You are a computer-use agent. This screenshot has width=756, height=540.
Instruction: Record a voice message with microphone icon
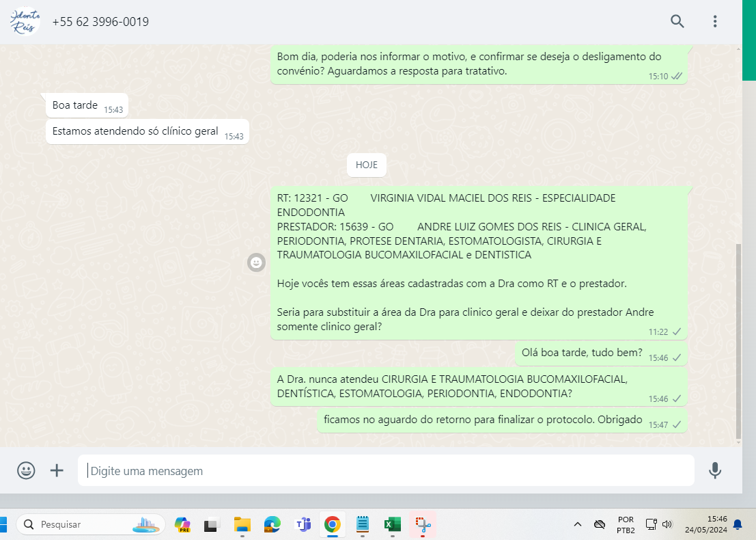tap(715, 470)
